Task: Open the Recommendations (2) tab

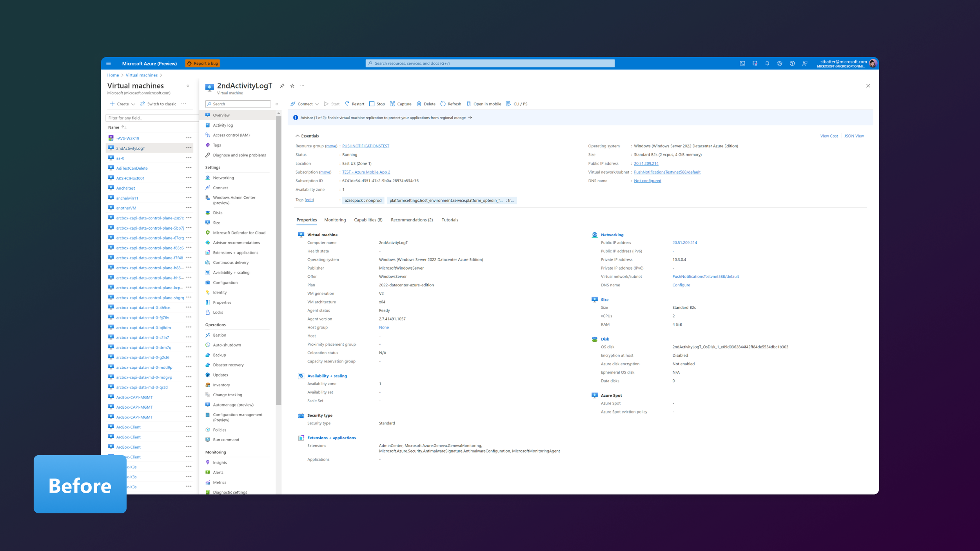Action: click(x=412, y=220)
